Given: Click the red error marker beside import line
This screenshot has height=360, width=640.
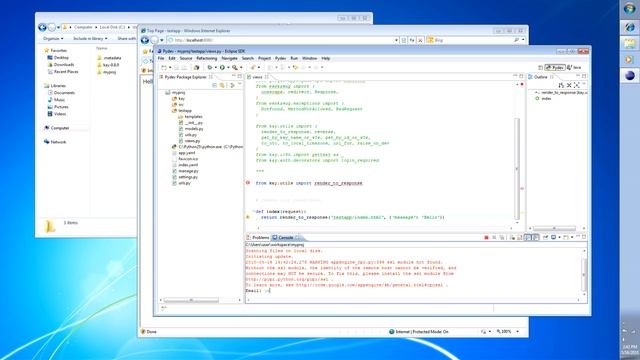Looking at the screenshot, I should pyautogui.click(x=248, y=183).
